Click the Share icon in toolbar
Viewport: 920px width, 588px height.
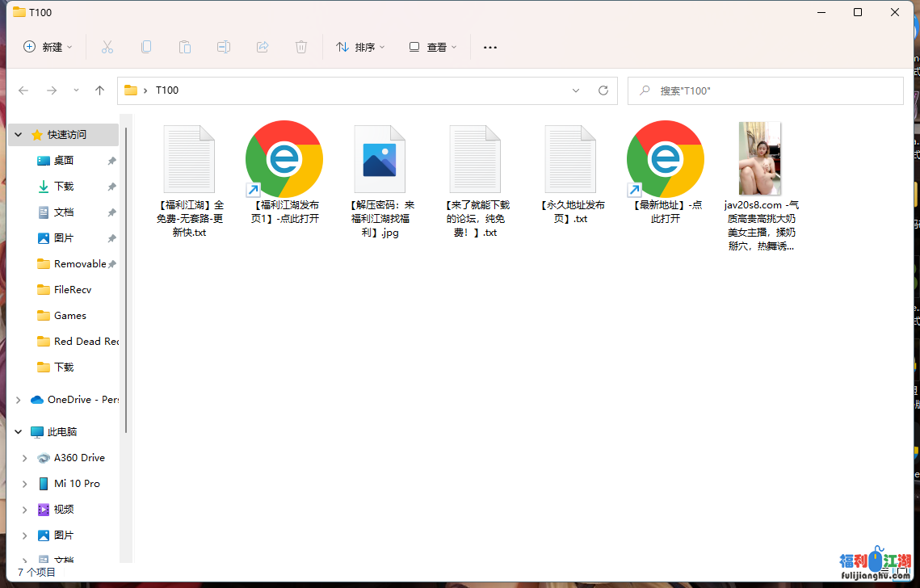tap(263, 48)
